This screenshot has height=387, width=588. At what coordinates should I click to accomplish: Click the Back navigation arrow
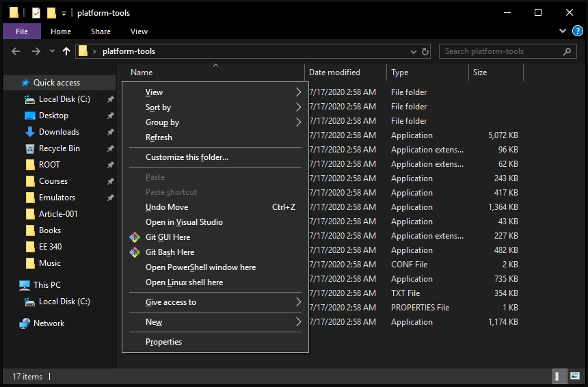pos(16,51)
